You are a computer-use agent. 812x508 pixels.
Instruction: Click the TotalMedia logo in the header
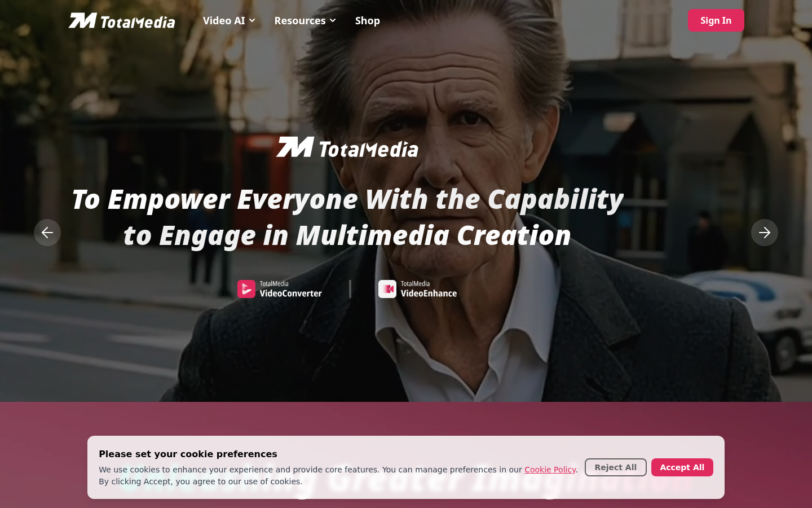[122, 21]
